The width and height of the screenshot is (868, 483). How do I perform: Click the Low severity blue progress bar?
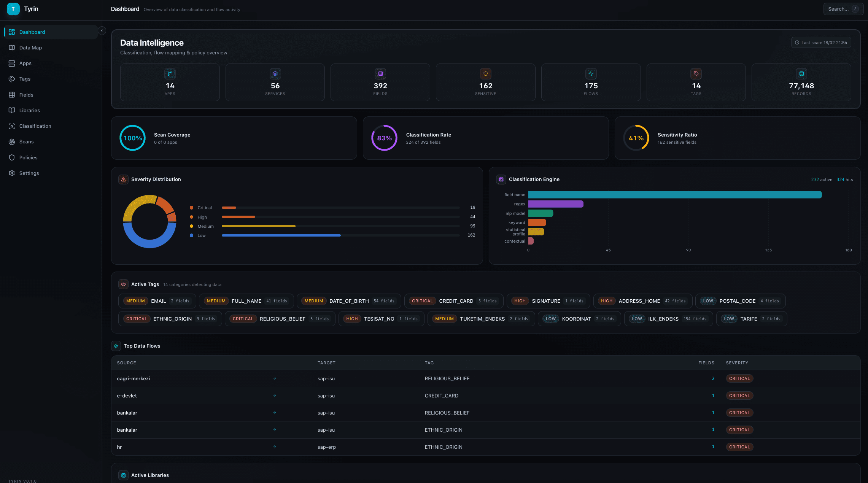point(281,235)
